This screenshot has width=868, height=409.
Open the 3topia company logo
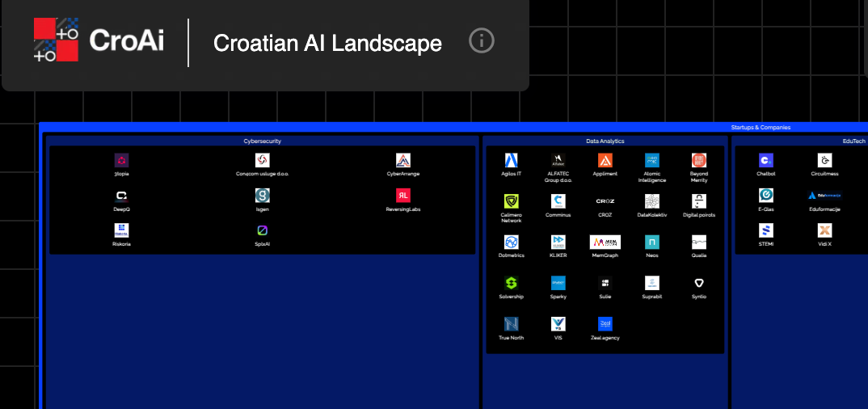[122, 161]
